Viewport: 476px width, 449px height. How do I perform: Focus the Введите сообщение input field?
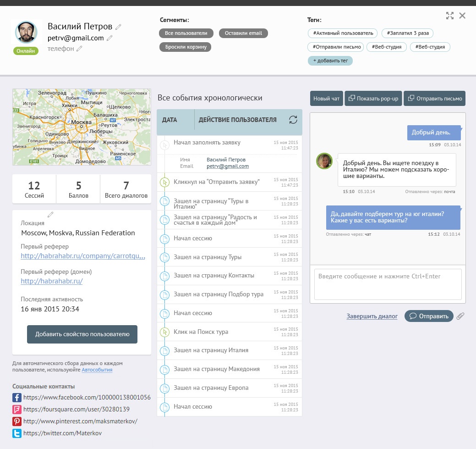pos(388,284)
